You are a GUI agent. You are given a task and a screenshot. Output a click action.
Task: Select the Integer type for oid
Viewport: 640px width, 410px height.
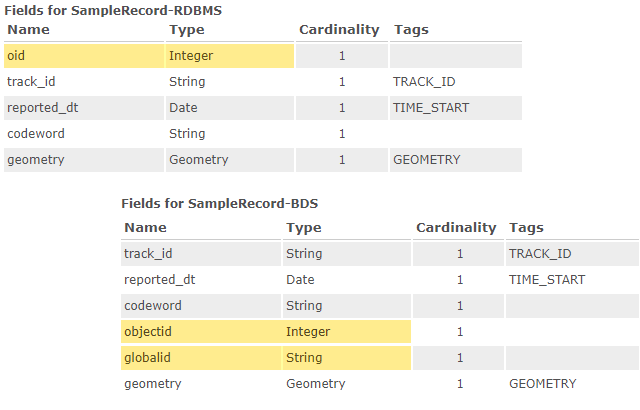(191, 55)
